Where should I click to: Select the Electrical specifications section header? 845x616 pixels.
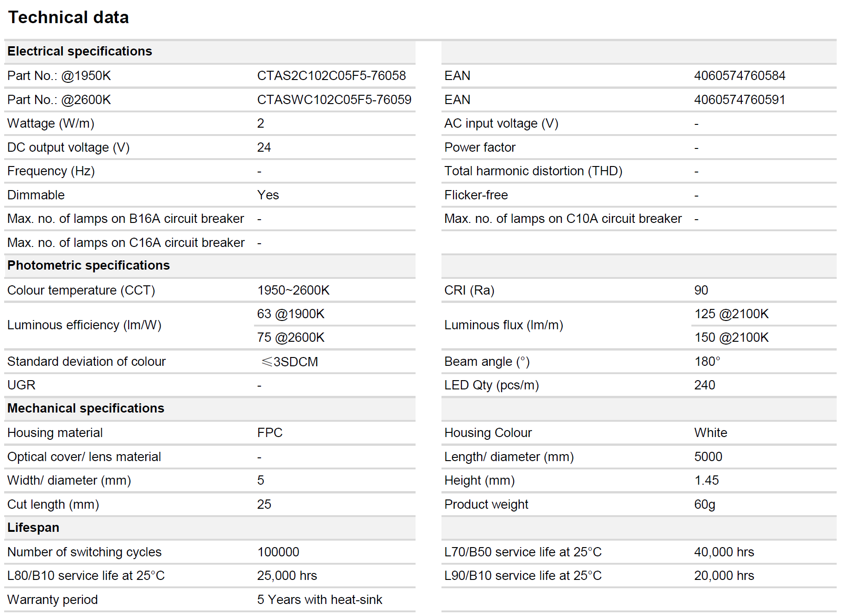tap(80, 51)
